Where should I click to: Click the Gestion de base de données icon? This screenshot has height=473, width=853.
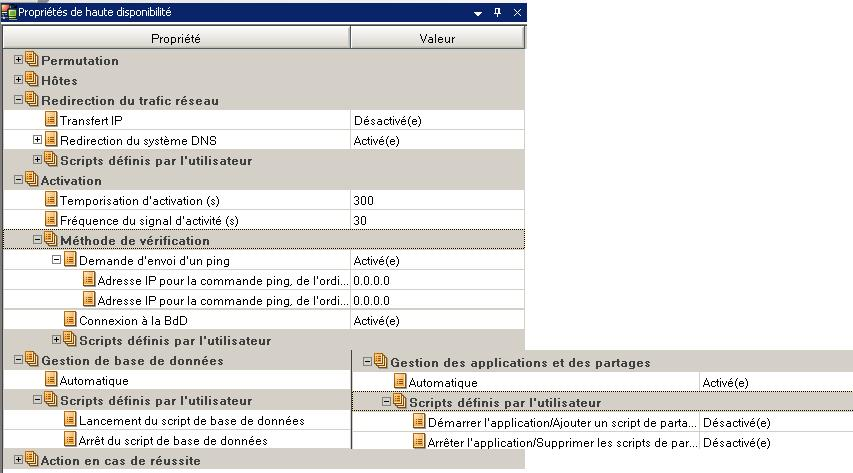[32, 359]
